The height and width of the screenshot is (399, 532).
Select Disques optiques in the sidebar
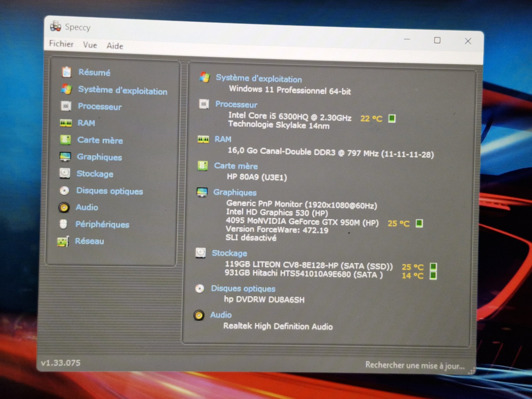tap(110, 191)
